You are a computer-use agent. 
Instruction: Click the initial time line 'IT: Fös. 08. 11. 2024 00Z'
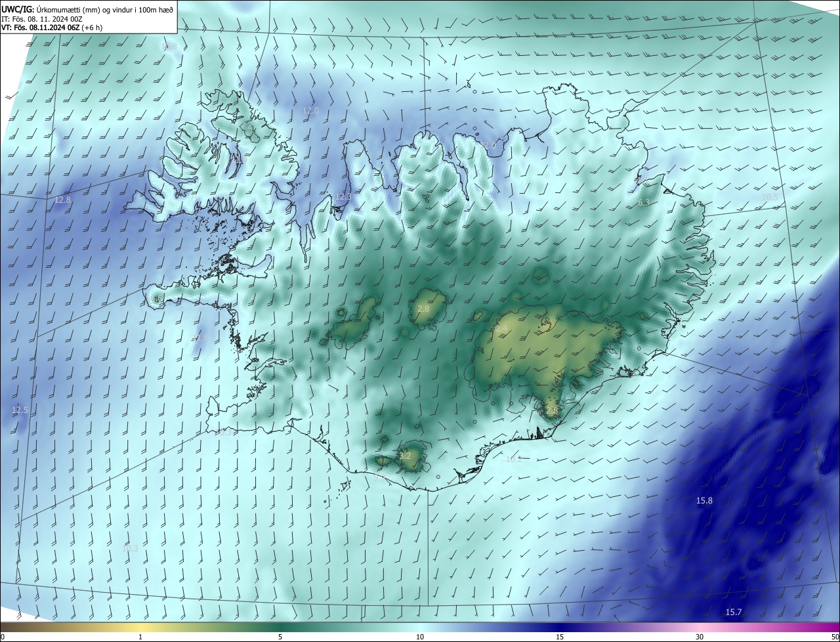click(42, 18)
